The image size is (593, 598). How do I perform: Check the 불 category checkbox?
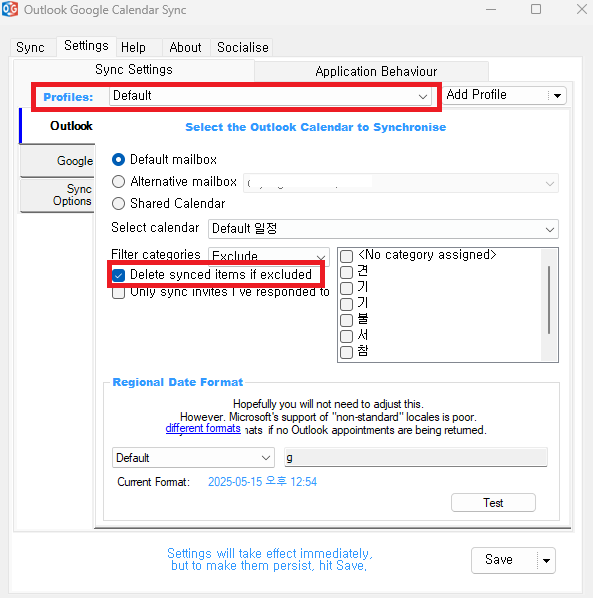(x=346, y=320)
